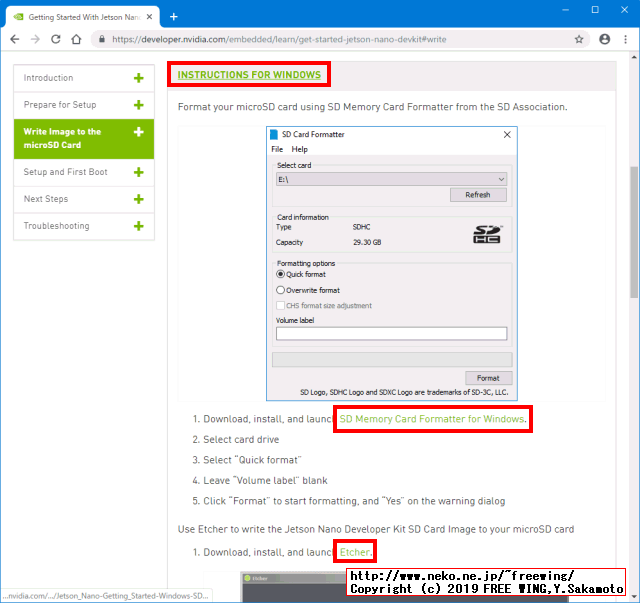Open Prepare for Setup sidebar item
This screenshot has width=640, height=603.
click(x=84, y=105)
